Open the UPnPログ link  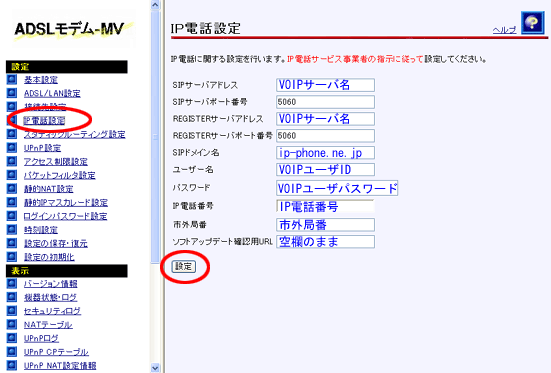pos(41,339)
